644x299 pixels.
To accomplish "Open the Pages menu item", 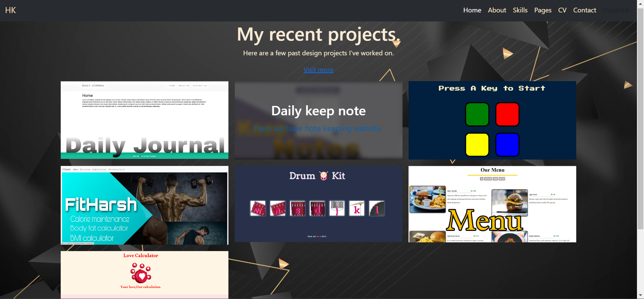I will coord(543,10).
